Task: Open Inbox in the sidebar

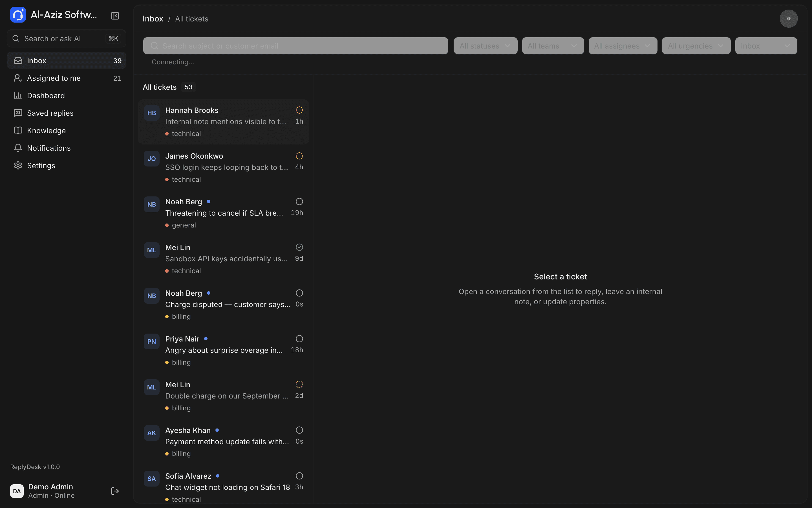Action: 67,60
